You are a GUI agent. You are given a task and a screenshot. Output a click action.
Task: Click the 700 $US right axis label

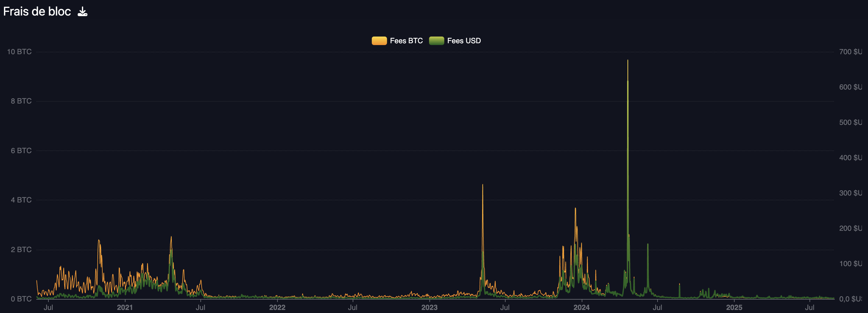coord(850,52)
